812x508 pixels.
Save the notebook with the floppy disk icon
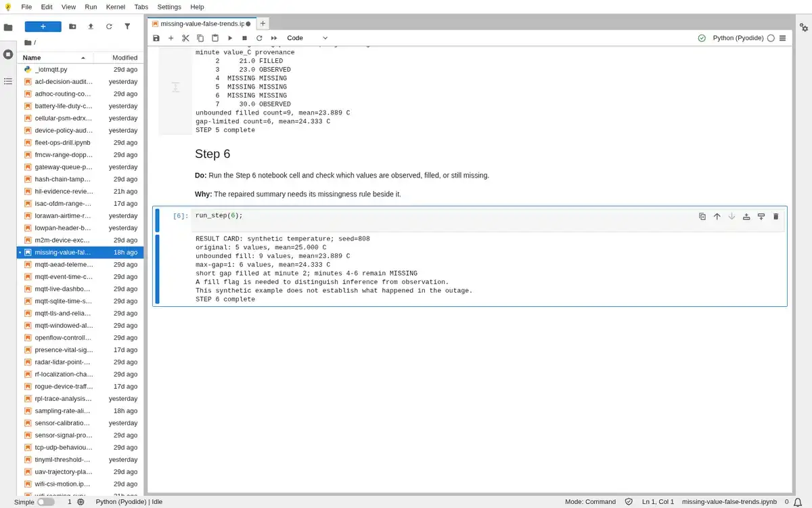(156, 39)
